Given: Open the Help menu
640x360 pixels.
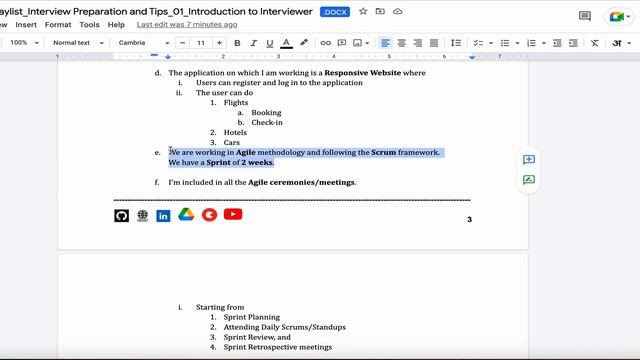Looking at the screenshot, I should pyautogui.click(x=116, y=24).
